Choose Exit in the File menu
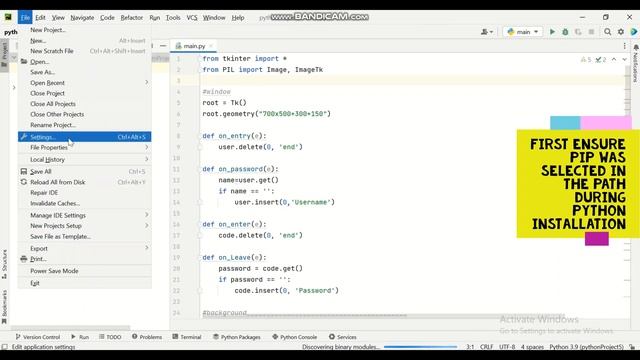 (x=84, y=283)
